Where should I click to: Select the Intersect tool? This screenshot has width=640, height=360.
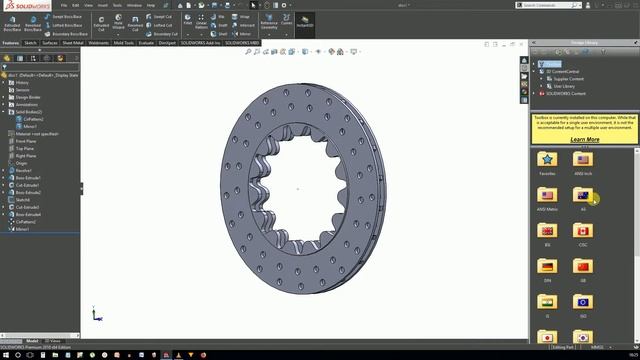(243, 25)
